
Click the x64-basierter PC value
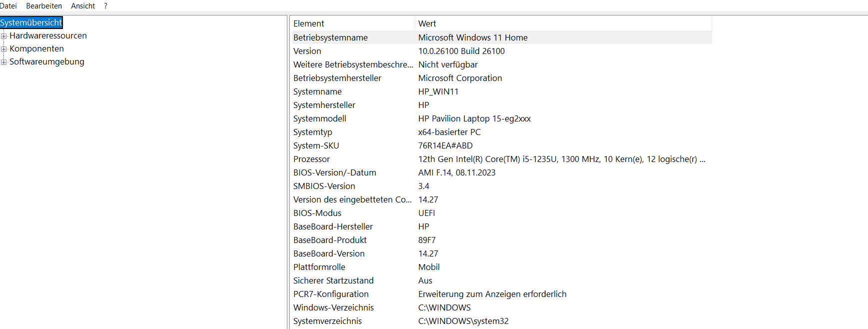coord(449,132)
